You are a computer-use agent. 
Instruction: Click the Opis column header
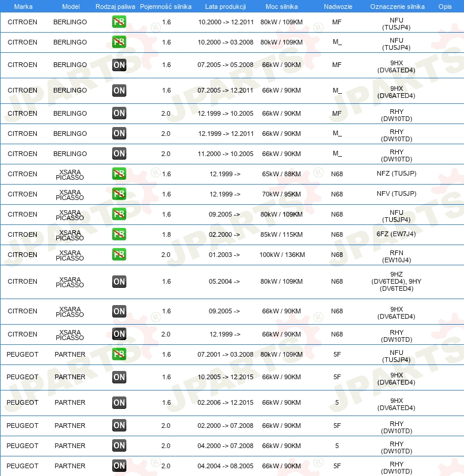coord(445,7)
